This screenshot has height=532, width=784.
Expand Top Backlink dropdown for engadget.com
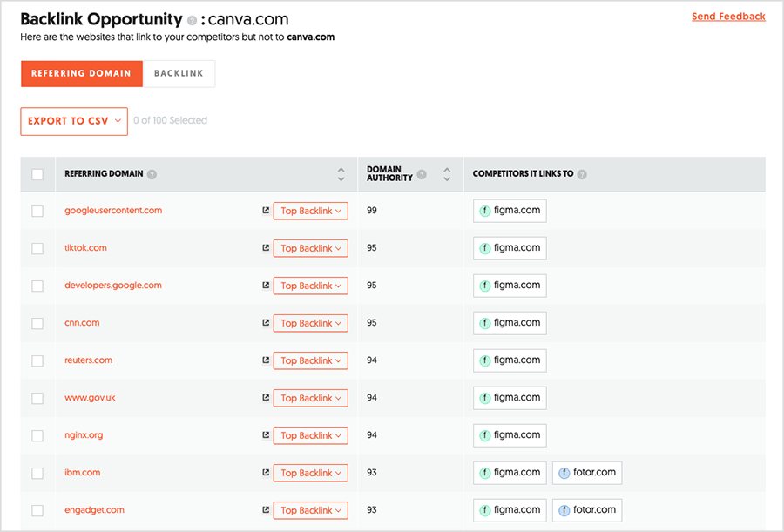[x=310, y=510]
